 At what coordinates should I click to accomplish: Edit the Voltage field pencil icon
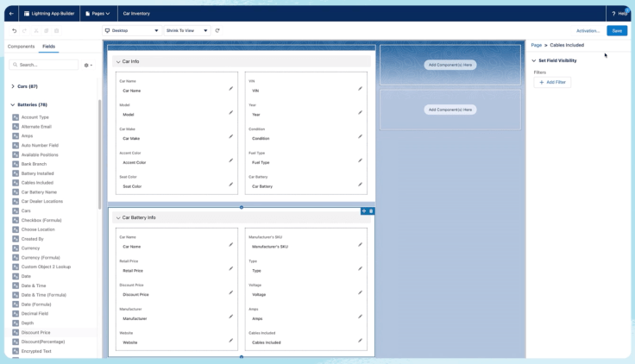click(360, 292)
